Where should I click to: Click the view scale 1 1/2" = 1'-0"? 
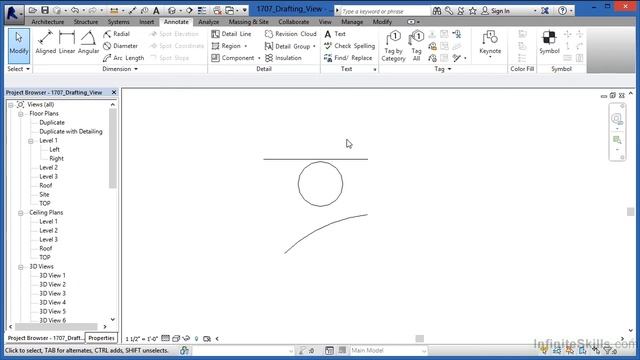coord(142,339)
